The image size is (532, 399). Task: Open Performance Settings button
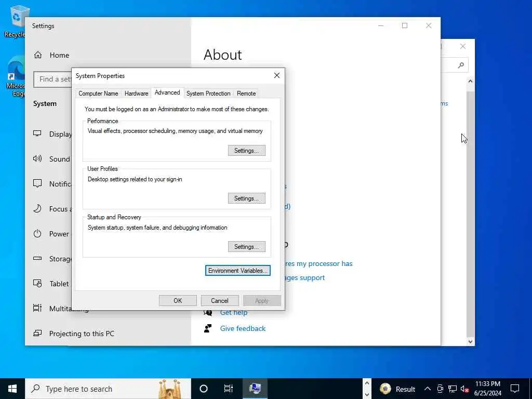pyautogui.click(x=247, y=150)
